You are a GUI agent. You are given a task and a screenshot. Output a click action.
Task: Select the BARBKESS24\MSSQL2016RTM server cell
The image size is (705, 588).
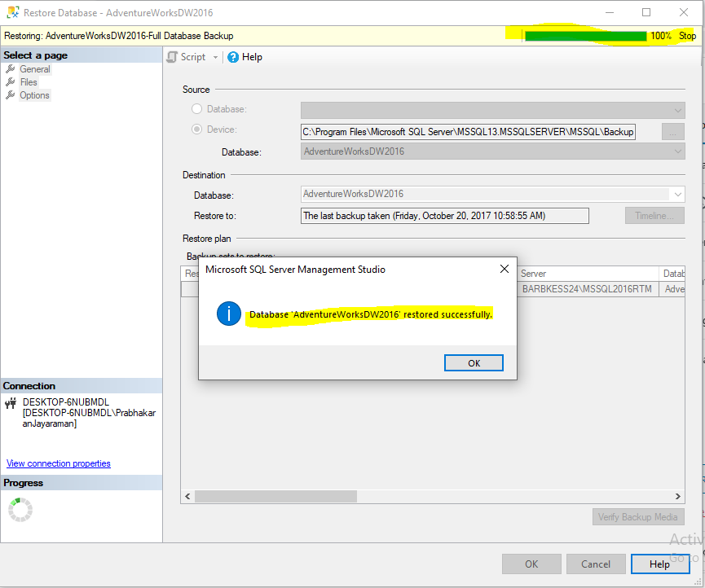588,289
